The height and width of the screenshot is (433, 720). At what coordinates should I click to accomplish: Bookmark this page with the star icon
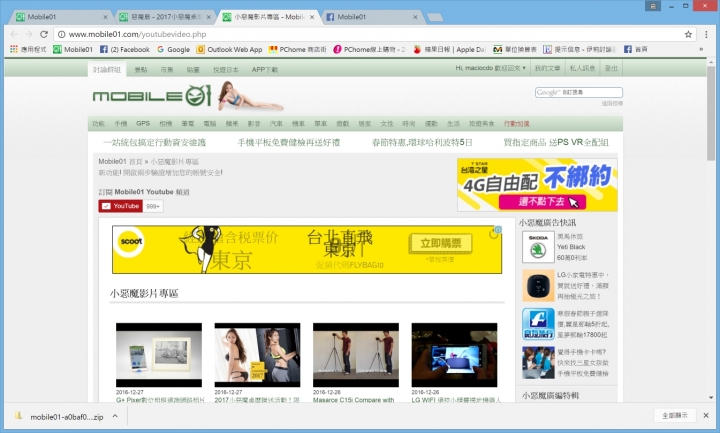tap(688, 34)
